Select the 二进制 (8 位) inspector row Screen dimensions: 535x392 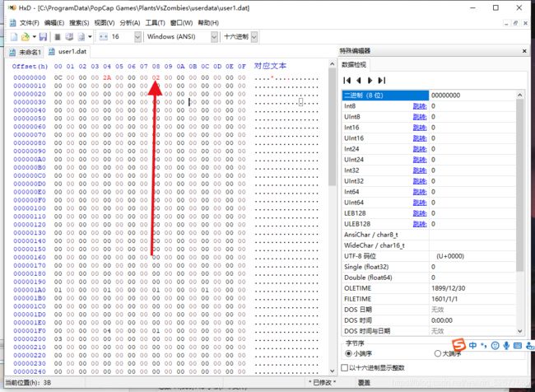[429, 96]
